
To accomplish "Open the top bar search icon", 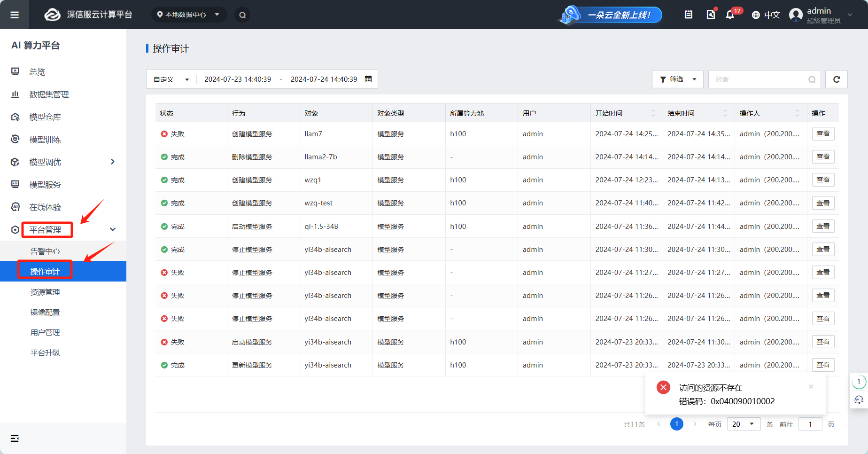I will (x=242, y=15).
